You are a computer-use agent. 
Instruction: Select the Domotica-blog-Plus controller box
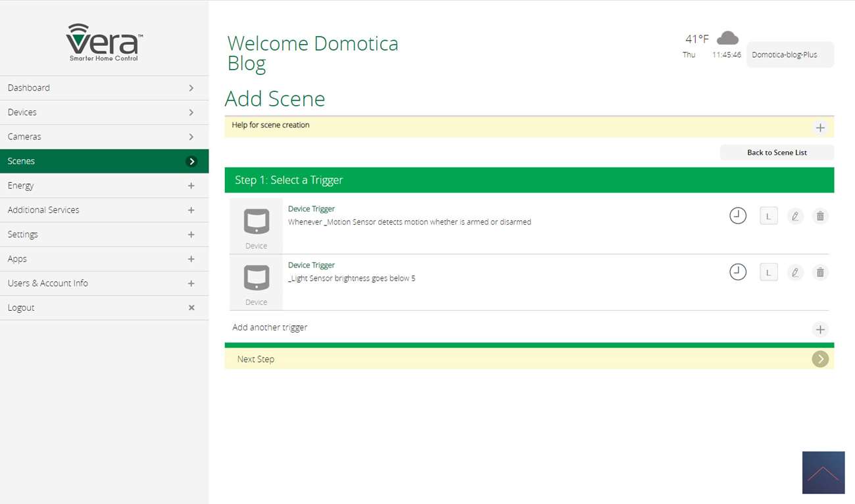[790, 55]
